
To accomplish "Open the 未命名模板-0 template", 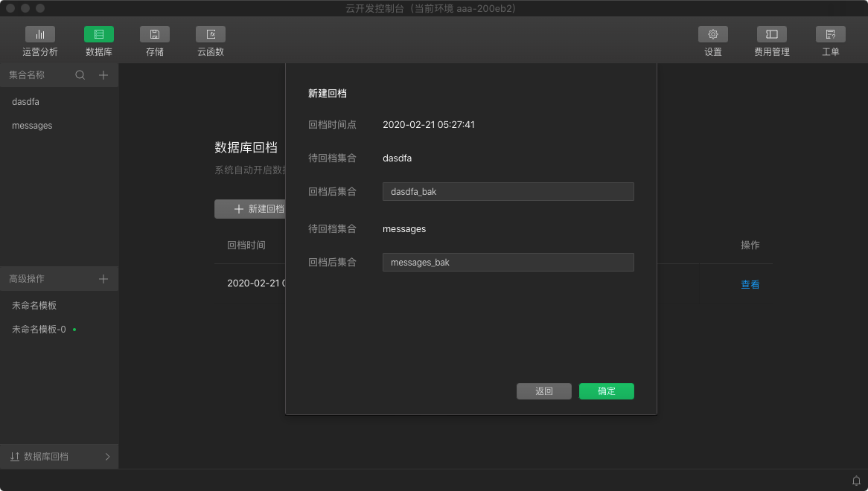I will (37, 329).
